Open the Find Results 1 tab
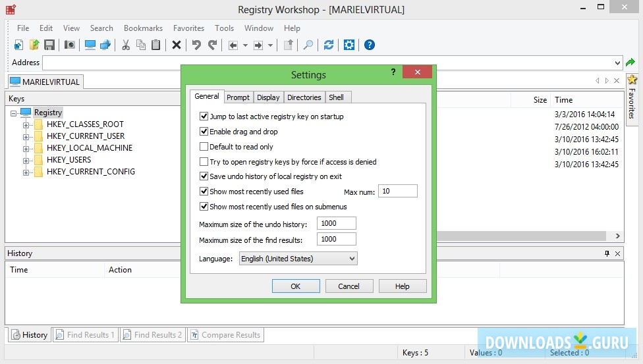643x364 pixels. click(86, 335)
